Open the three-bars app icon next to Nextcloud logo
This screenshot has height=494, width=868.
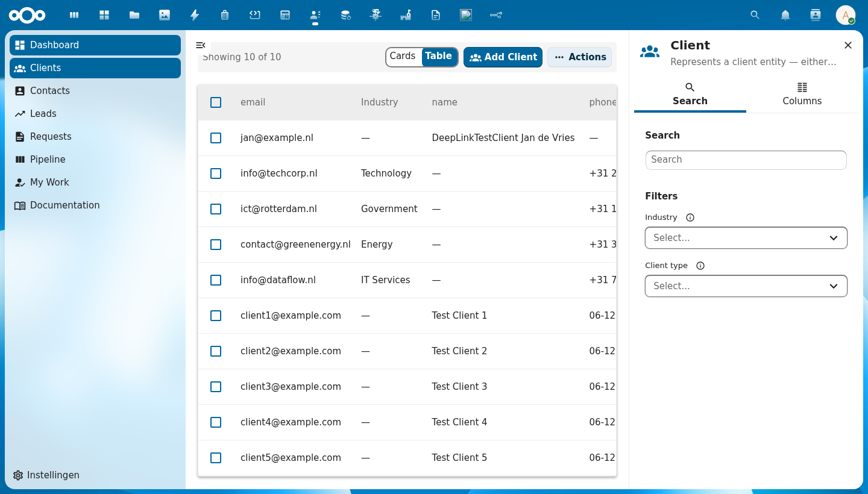[74, 15]
